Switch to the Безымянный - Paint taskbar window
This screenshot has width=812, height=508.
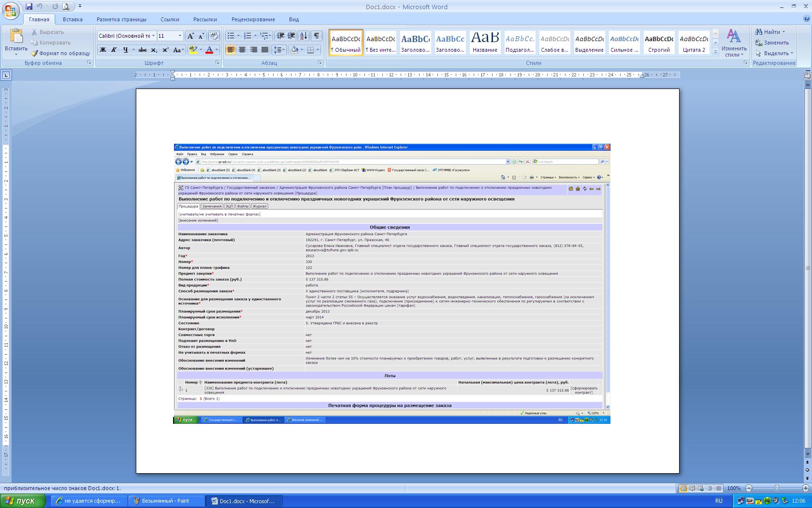click(167, 501)
